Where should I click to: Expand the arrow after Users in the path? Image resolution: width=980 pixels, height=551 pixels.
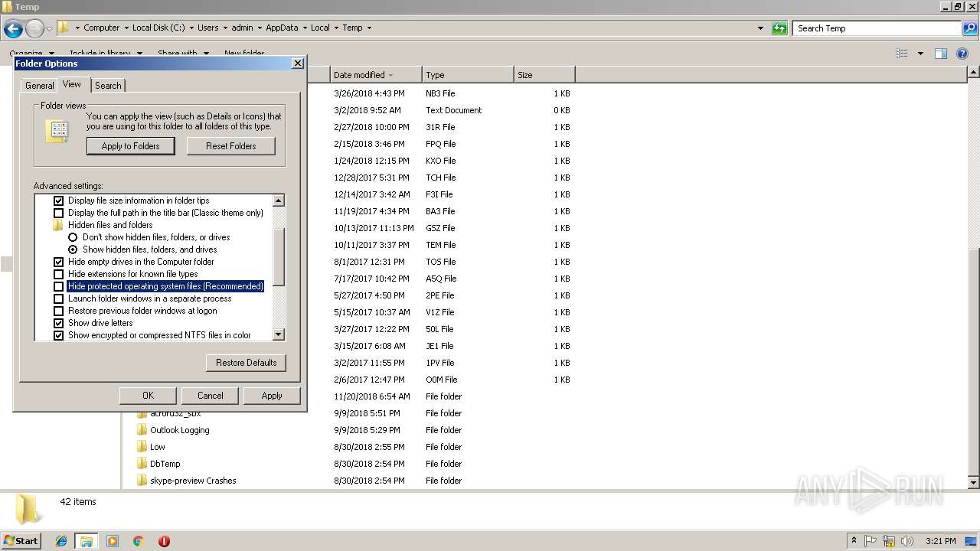225,28
